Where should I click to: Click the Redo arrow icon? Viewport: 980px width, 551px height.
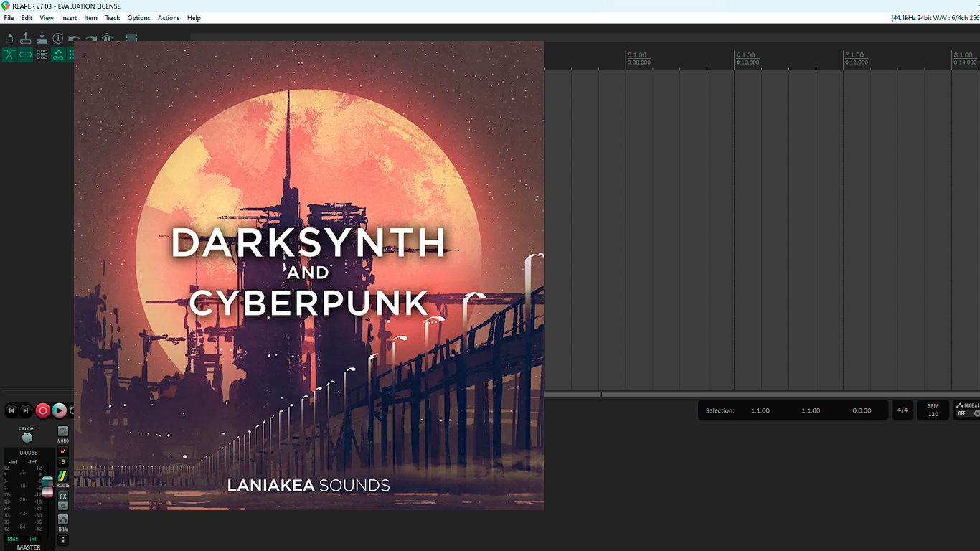pos(91,39)
